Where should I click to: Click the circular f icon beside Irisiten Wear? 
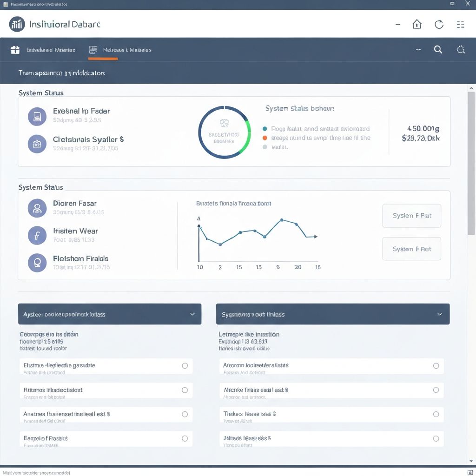(x=37, y=236)
